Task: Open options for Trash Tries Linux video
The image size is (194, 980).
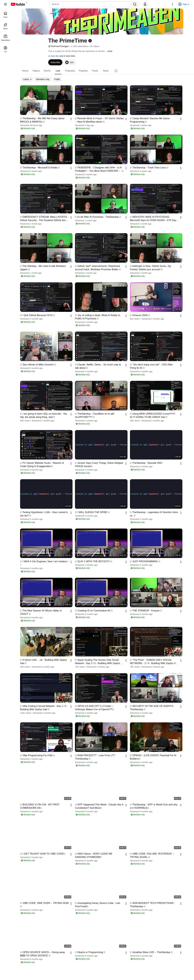Action: [181, 168]
